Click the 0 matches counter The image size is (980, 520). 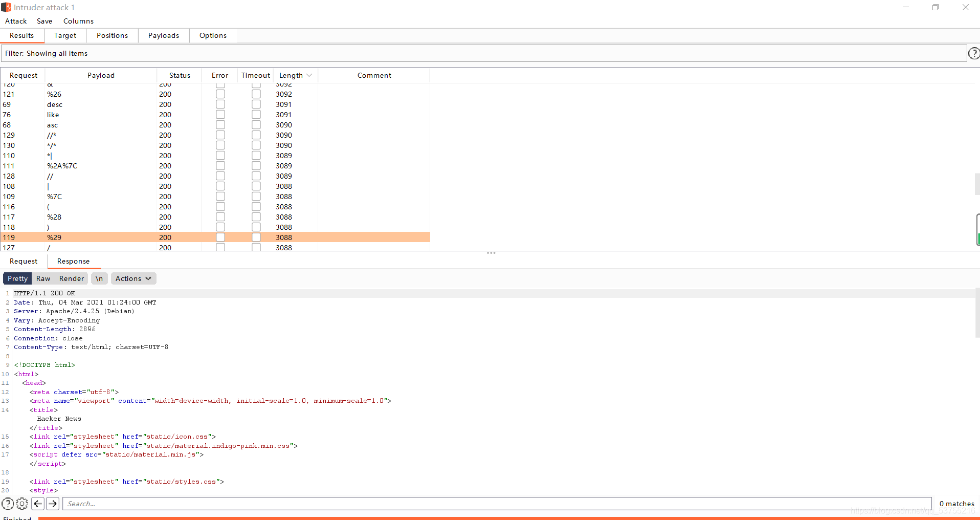pos(956,504)
